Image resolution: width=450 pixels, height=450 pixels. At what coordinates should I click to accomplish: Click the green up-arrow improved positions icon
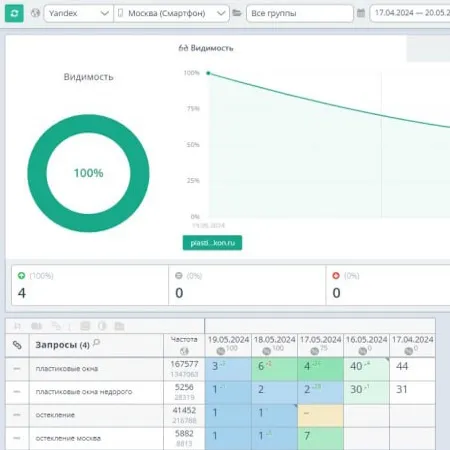point(22,276)
